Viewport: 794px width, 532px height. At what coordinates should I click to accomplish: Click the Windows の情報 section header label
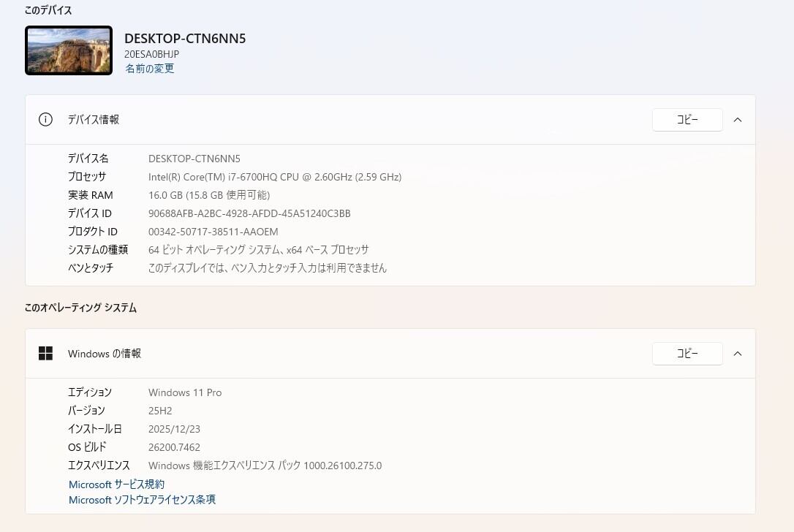[105, 353]
